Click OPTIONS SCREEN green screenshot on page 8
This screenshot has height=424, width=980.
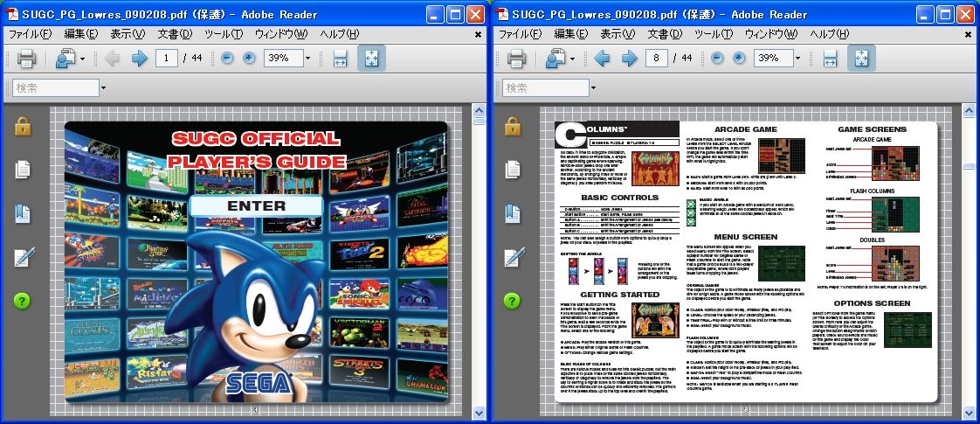click(908, 330)
